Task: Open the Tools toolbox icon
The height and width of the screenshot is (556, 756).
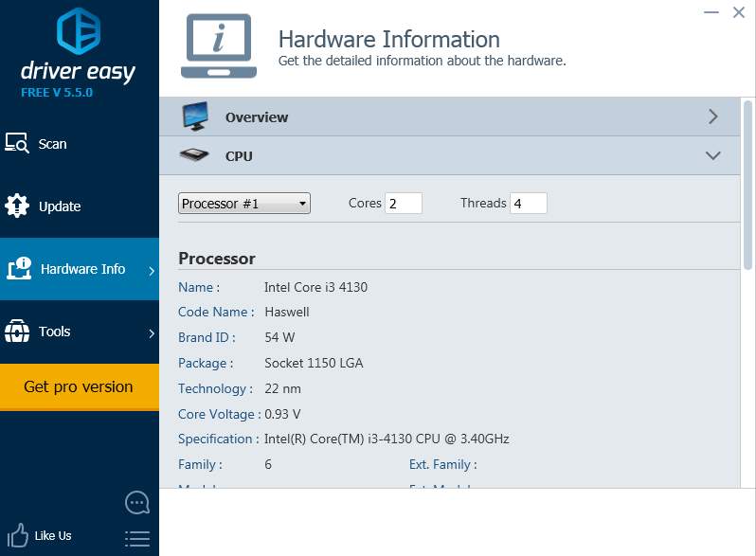Action: (x=17, y=332)
